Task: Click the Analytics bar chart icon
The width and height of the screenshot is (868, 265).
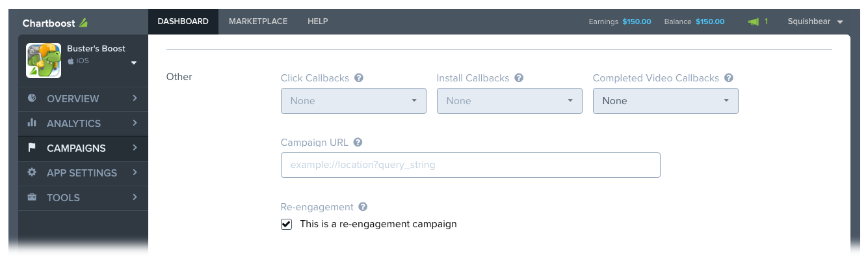Action: click(x=32, y=123)
